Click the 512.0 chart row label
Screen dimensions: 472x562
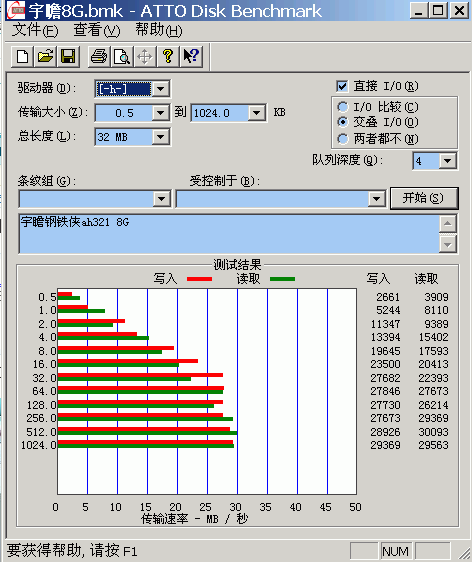41,432
